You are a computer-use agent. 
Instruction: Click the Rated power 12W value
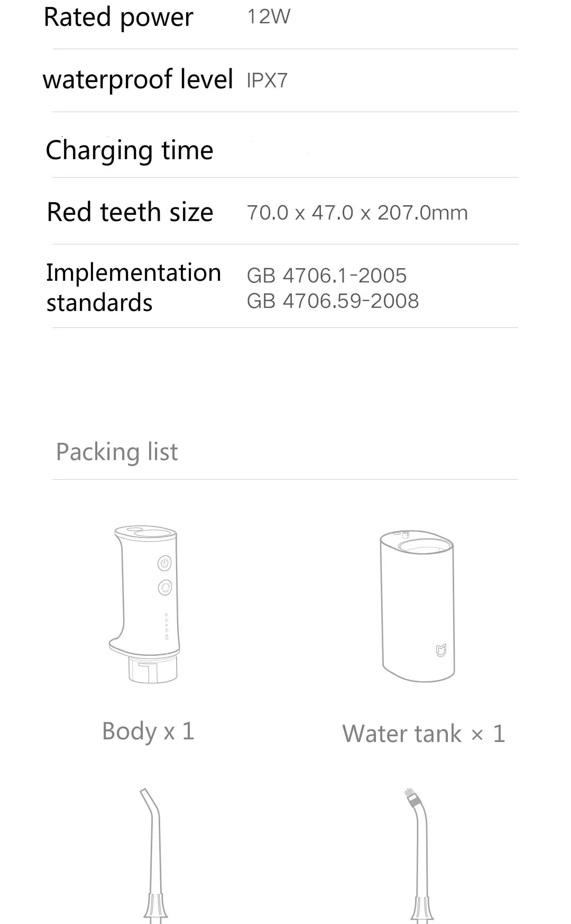coord(269,16)
